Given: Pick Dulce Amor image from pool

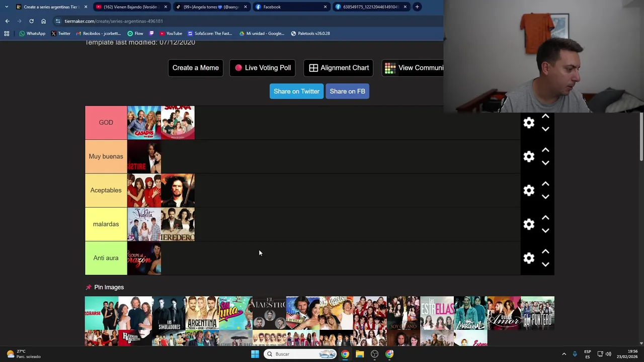Looking at the screenshot, I should [x=504, y=313].
